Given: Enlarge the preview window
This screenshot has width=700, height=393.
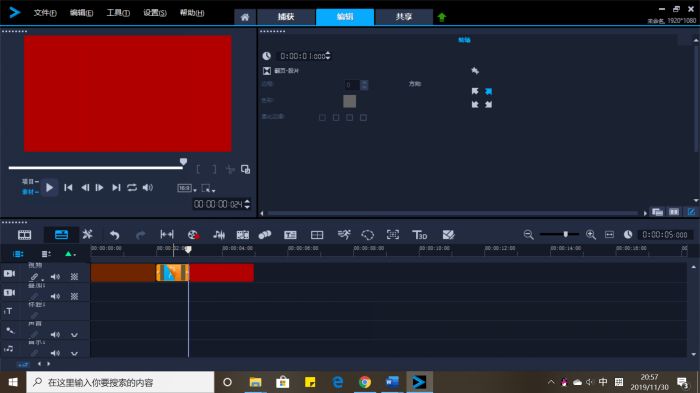Looking at the screenshot, I should [245, 169].
